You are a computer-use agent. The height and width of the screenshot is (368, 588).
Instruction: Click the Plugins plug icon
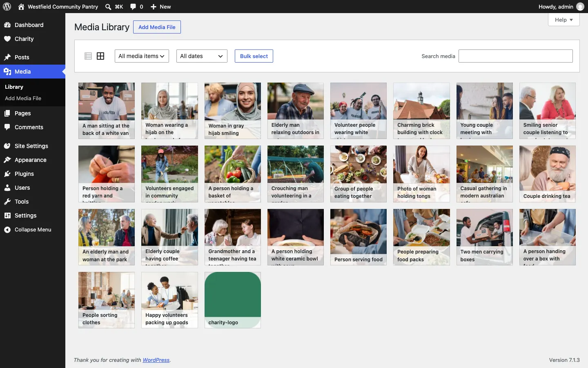[7, 174]
